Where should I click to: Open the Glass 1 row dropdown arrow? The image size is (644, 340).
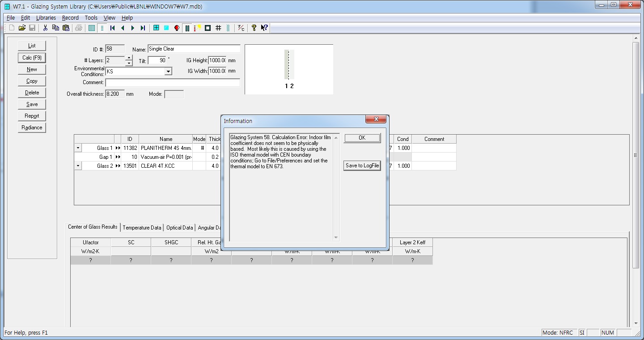[78, 148]
